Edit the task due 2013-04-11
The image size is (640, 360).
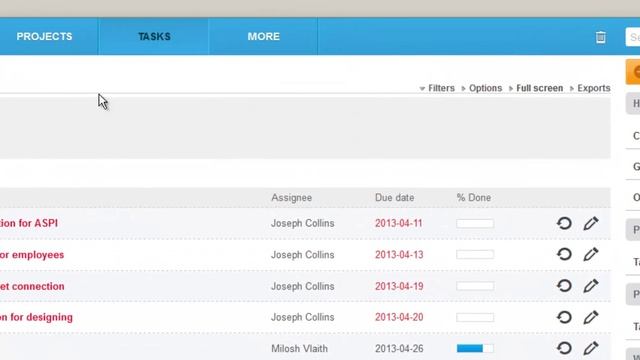(x=591, y=223)
